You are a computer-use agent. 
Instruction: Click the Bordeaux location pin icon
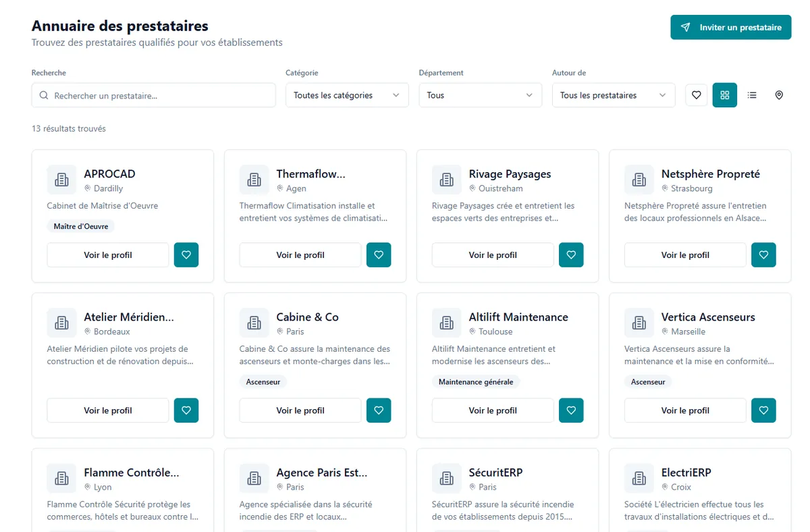[x=88, y=331]
